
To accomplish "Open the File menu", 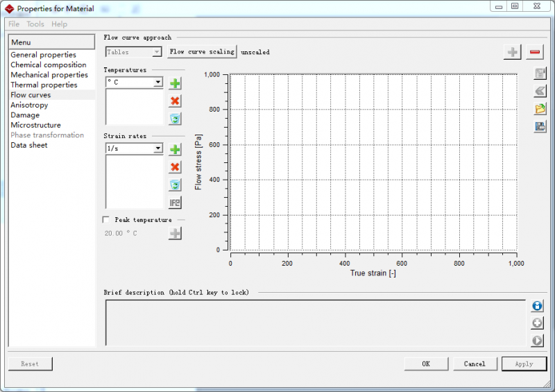I will pyautogui.click(x=14, y=24).
